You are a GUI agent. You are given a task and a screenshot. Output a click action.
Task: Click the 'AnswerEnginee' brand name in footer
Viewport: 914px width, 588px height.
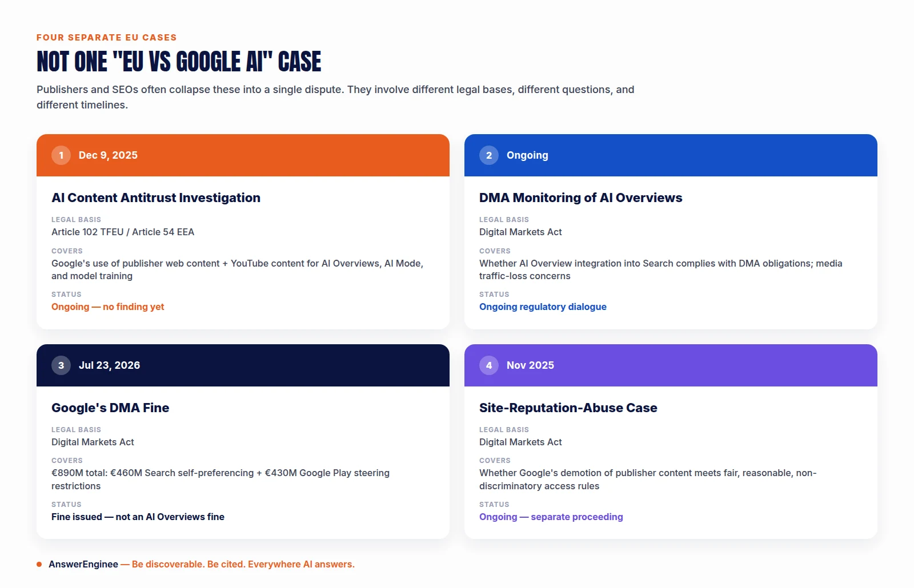83,564
